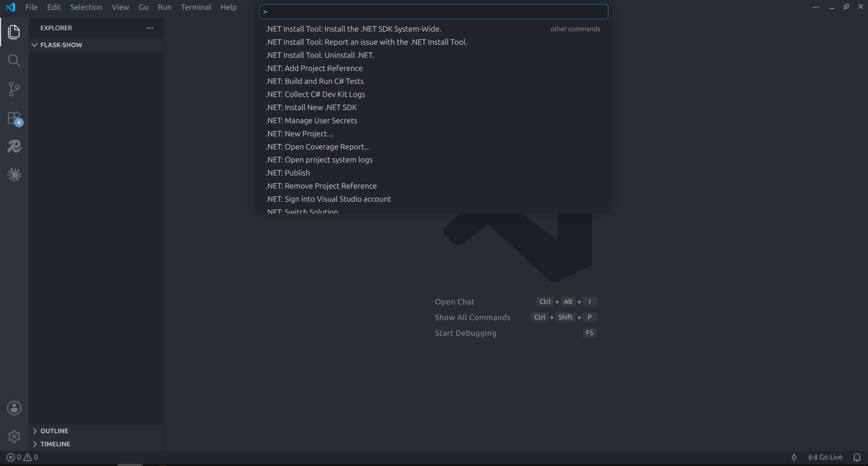Select .NET: Build and Run C# Tests

click(x=434, y=81)
